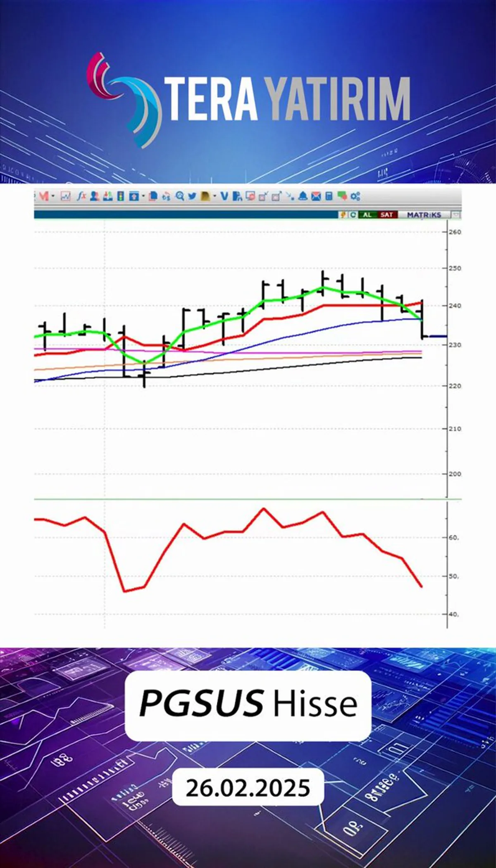Open the Twitter bird icon
Screen dimensions: 496x868
coord(192,196)
